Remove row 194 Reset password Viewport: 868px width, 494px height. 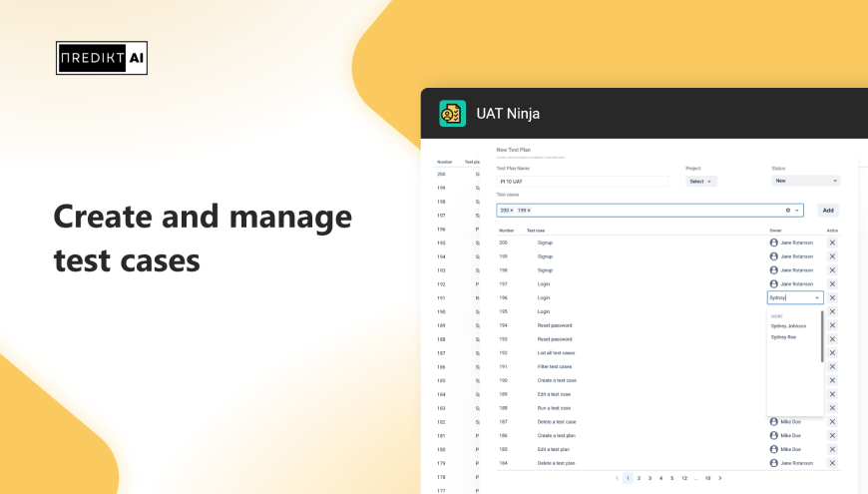point(832,325)
